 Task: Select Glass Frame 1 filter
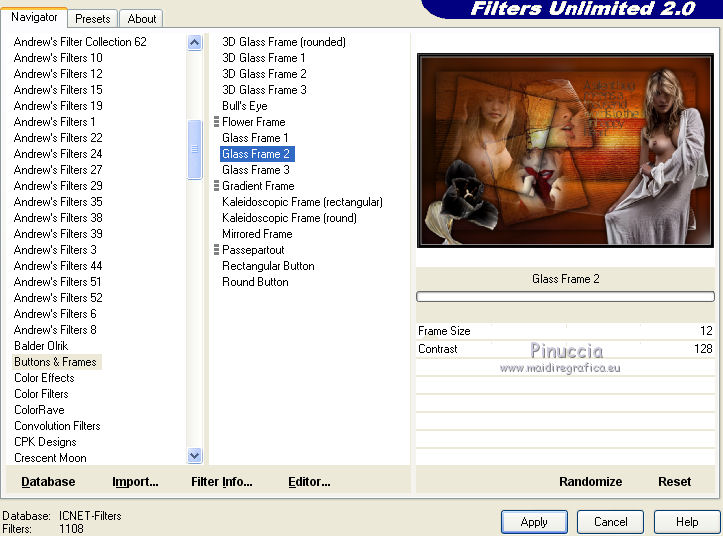[x=255, y=138]
